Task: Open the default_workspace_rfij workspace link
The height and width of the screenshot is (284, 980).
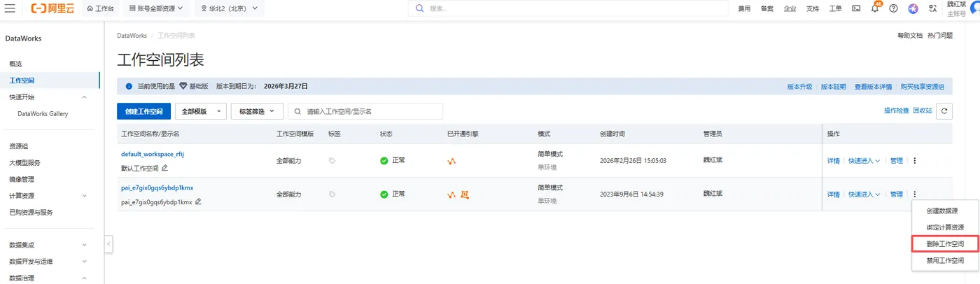Action: tap(153, 154)
